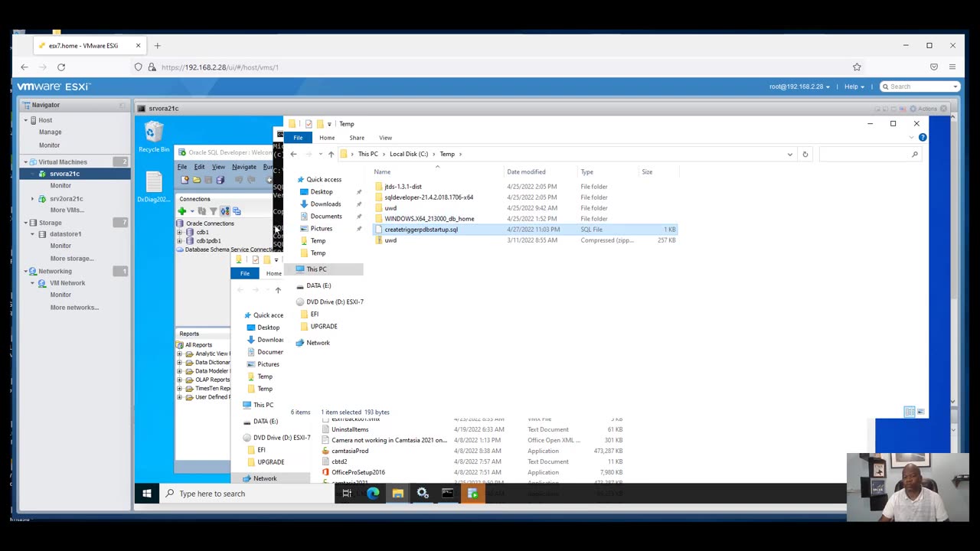Sort files by the Size column
The width and height of the screenshot is (980, 551).
click(x=647, y=172)
